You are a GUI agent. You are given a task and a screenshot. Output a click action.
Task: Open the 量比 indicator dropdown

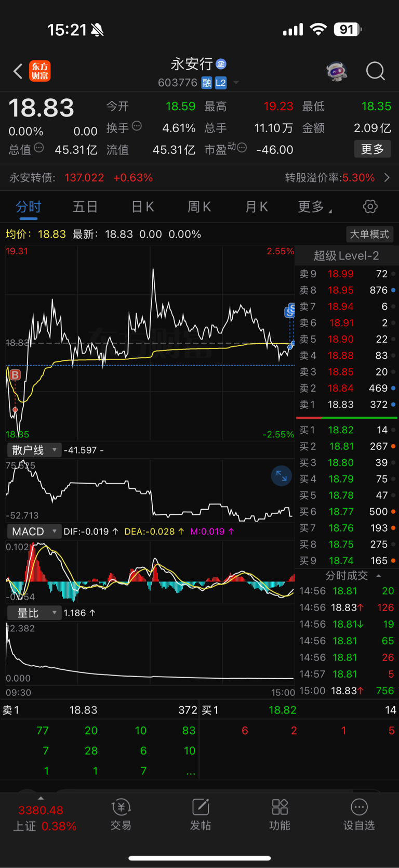(x=34, y=613)
